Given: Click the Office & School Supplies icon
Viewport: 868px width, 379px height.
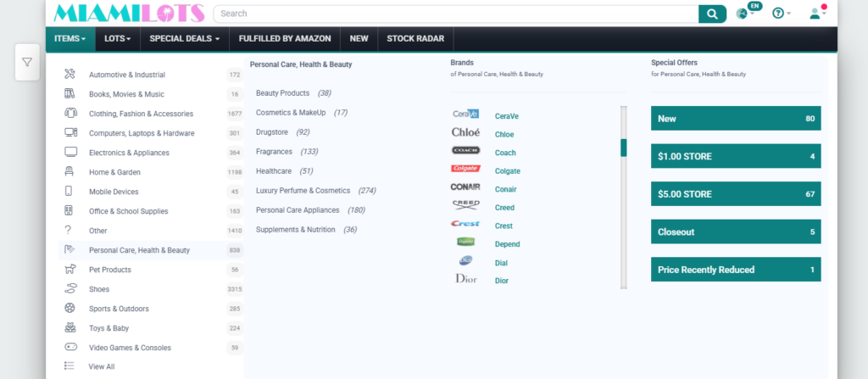Looking at the screenshot, I should click(x=69, y=210).
